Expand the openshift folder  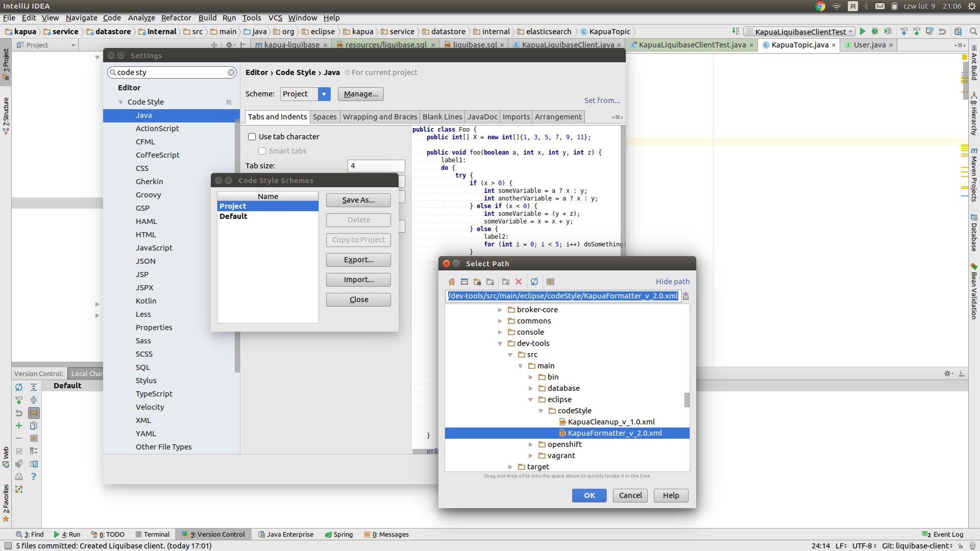tap(531, 444)
